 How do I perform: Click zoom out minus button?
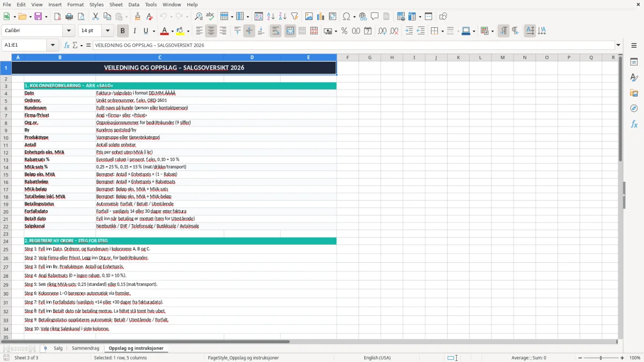pos(579,358)
